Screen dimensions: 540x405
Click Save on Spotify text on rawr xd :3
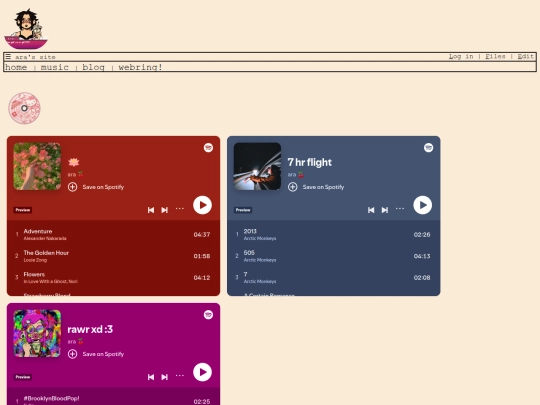(103, 354)
